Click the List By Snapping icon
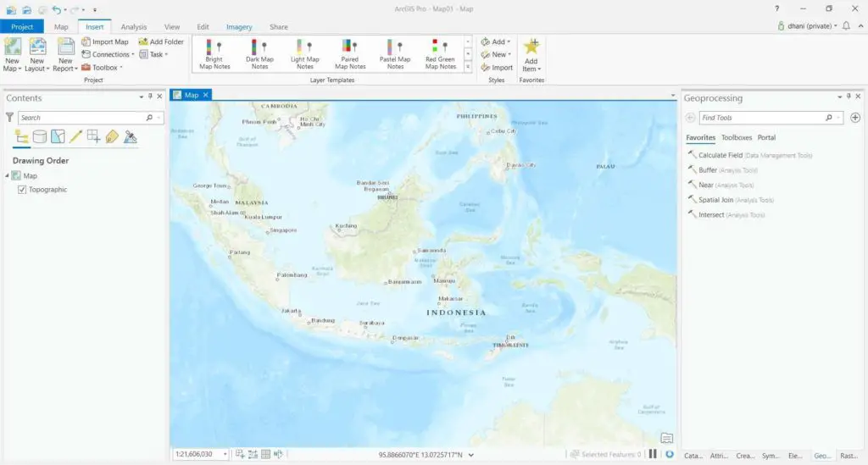868x465 pixels. click(x=93, y=136)
